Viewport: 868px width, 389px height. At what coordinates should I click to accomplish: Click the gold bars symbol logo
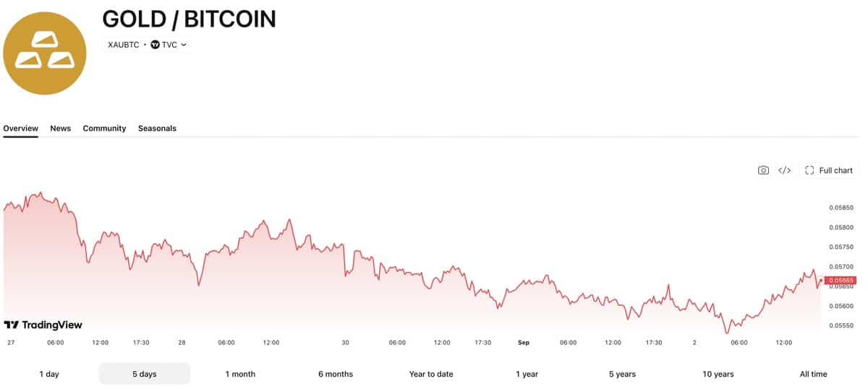pos(45,53)
